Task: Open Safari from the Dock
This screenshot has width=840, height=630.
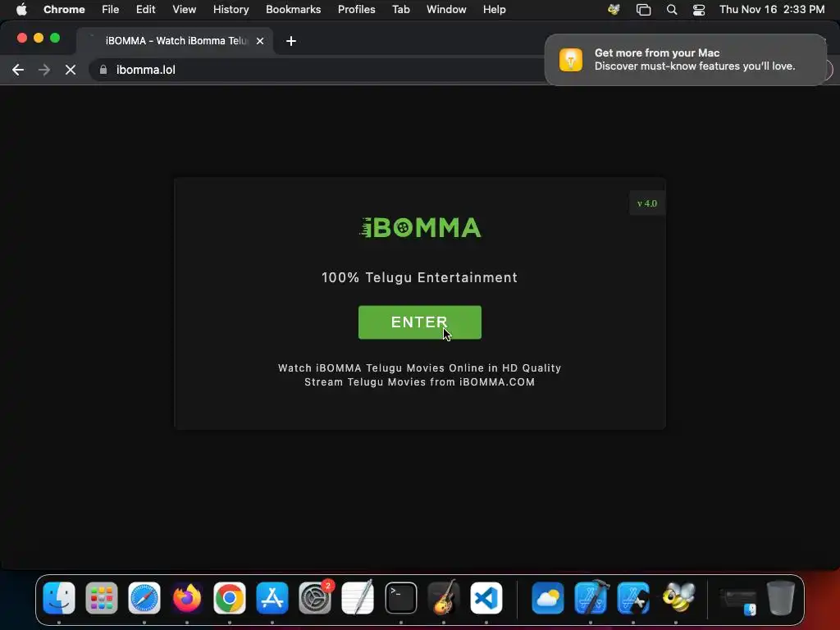Action: (144, 598)
